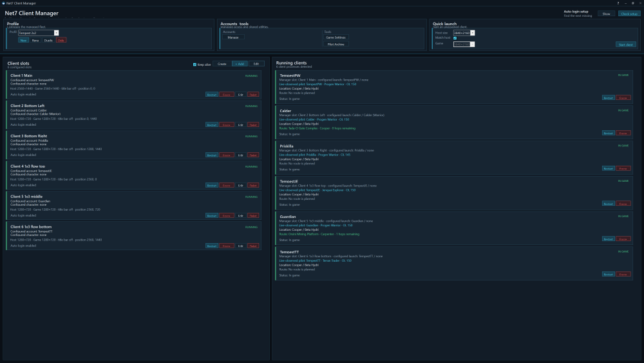Click the Check setup button
The width and height of the screenshot is (644, 363).
(629, 14)
